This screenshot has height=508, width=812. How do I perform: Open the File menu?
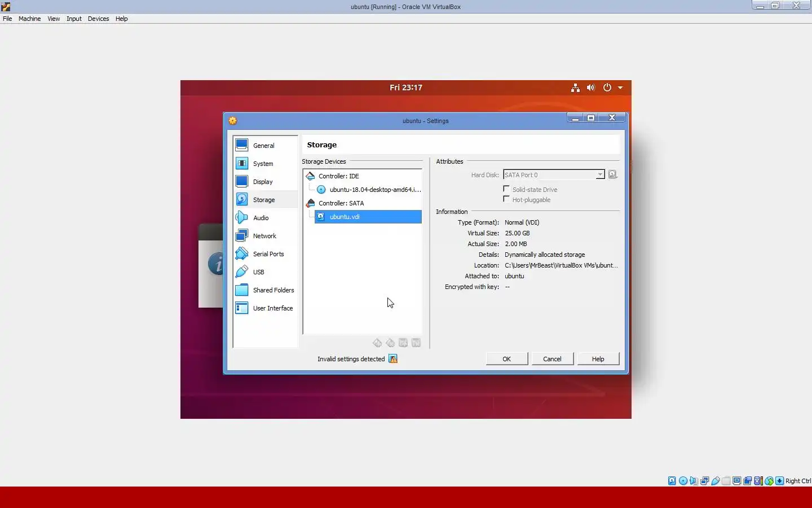coord(7,19)
